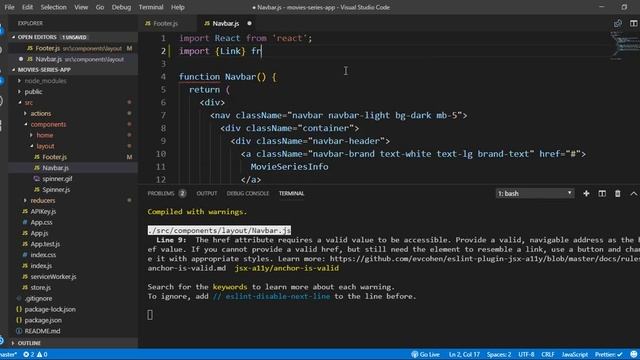Switch to the Output panel tab
The width and height of the screenshot is (640, 360).
click(207, 193)
